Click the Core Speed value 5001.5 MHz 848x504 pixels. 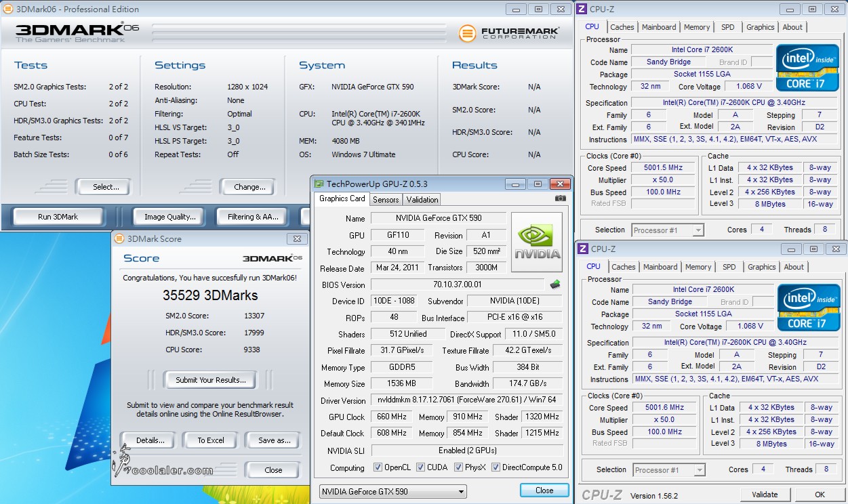tap(664, 168)
